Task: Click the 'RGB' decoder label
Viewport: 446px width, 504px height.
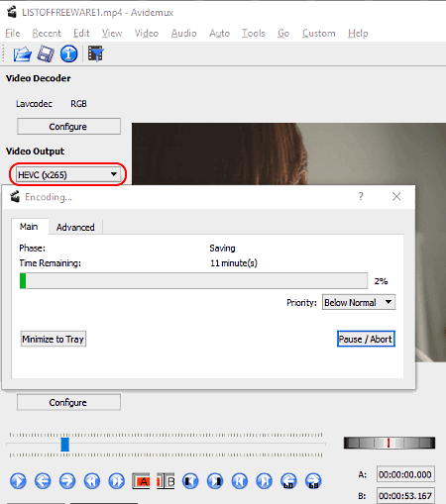Action: [x=78, y=104]
